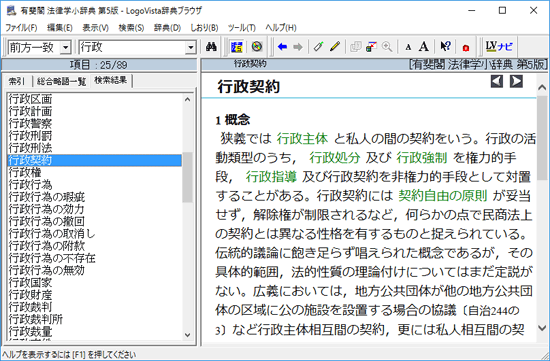Go to next entry with right triangle

pos(516,81)
